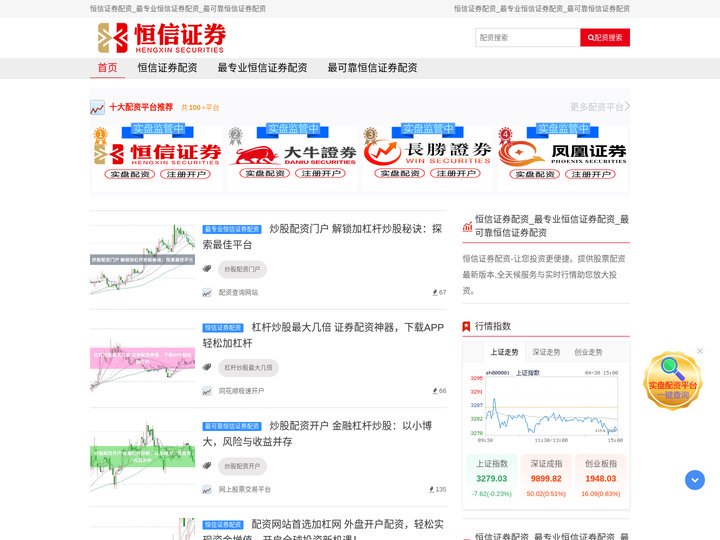Click the 创业板指 1948.03 index box

[x=601, y=478]
